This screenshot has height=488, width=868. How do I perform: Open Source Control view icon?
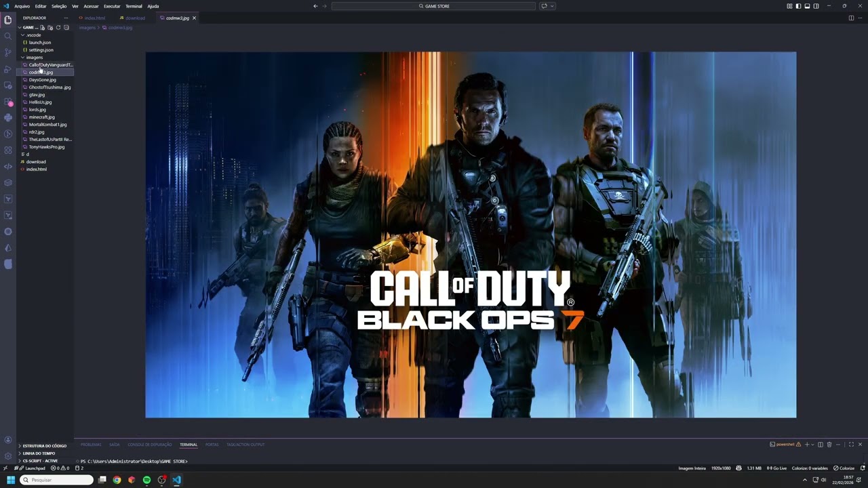[x=8, y=52]
